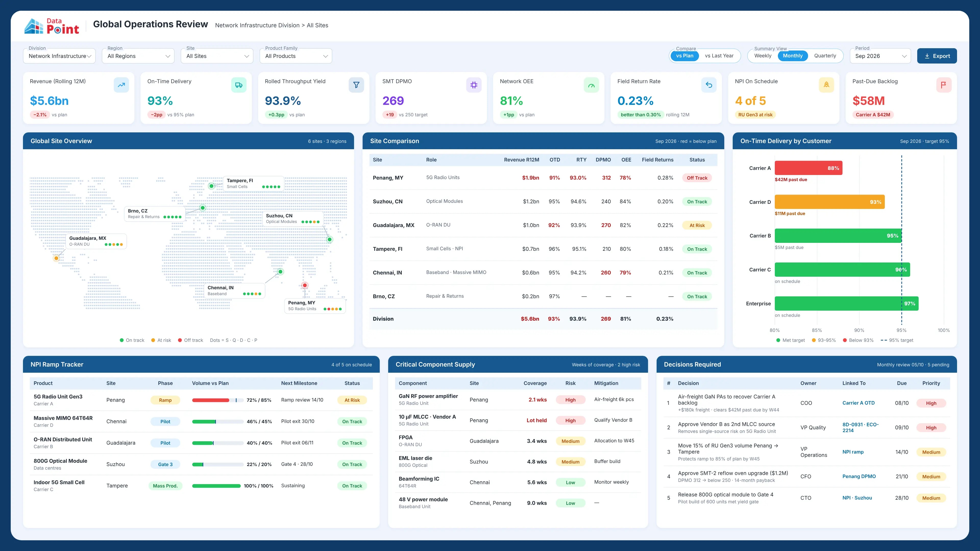Switch to Quarterly summary view
980x551 pixels.
point(825,56)
